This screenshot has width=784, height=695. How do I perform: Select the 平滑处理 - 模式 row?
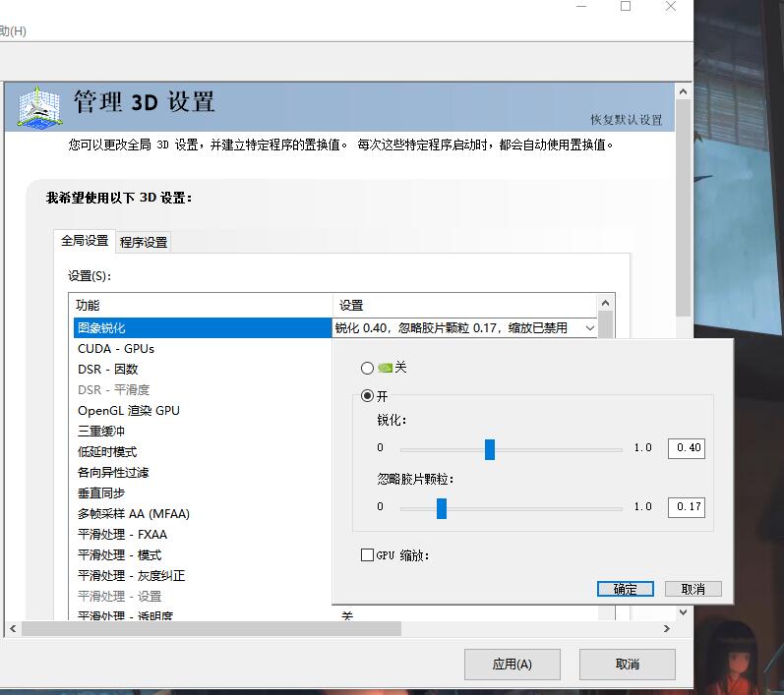[203, 555]
